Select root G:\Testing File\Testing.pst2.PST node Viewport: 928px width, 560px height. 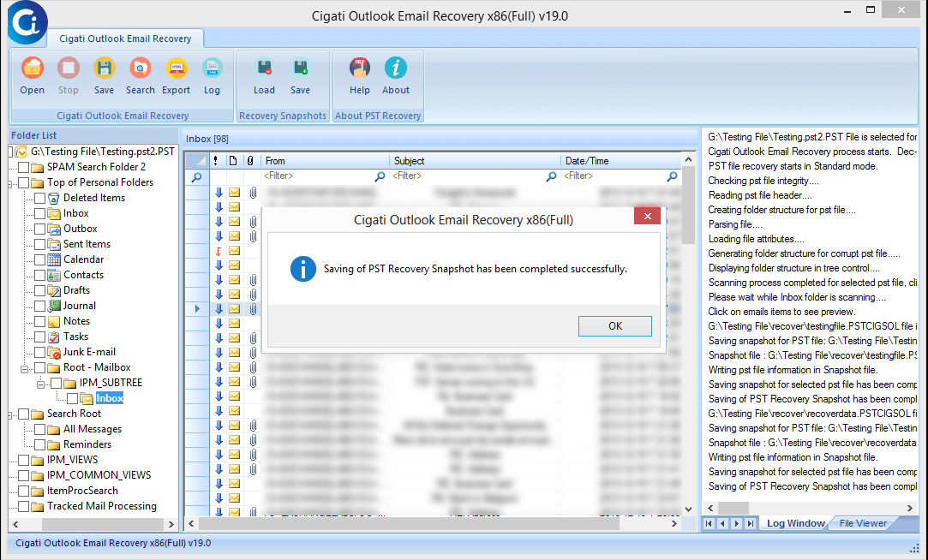(x=102, y=152)
